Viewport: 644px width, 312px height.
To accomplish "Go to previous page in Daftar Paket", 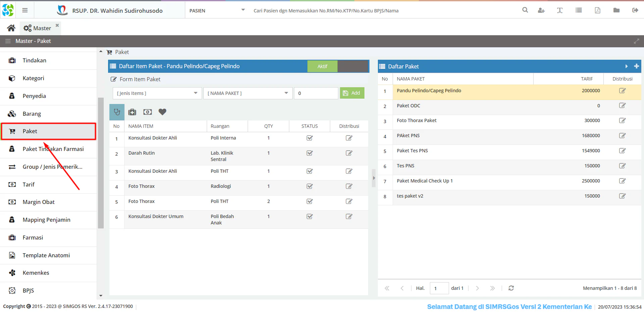I will coord(402,288).
